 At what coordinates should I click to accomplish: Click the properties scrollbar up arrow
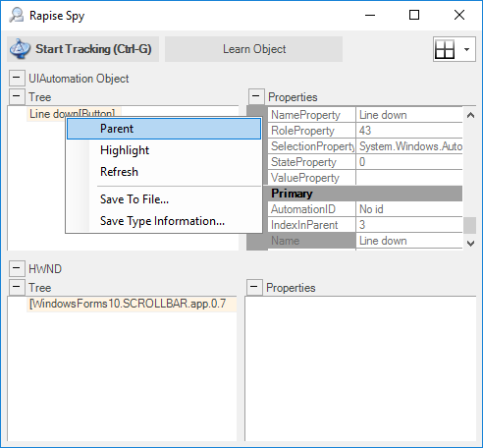coord(470,115)
